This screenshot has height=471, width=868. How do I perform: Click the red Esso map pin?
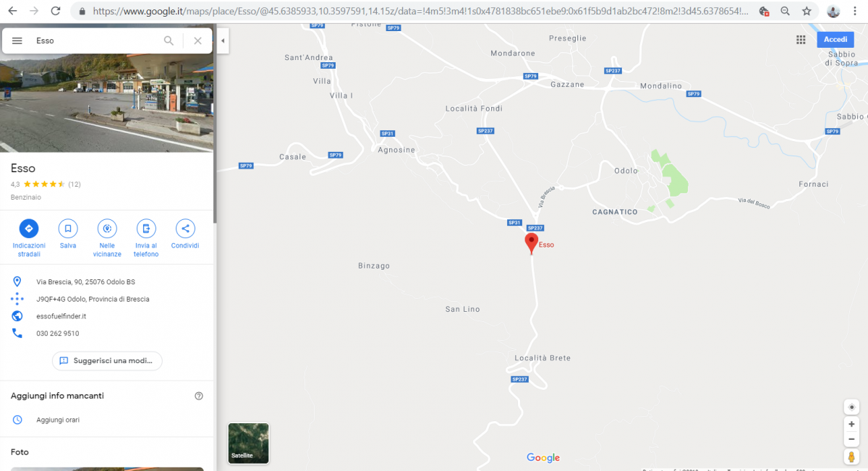(x=532, y=244)
